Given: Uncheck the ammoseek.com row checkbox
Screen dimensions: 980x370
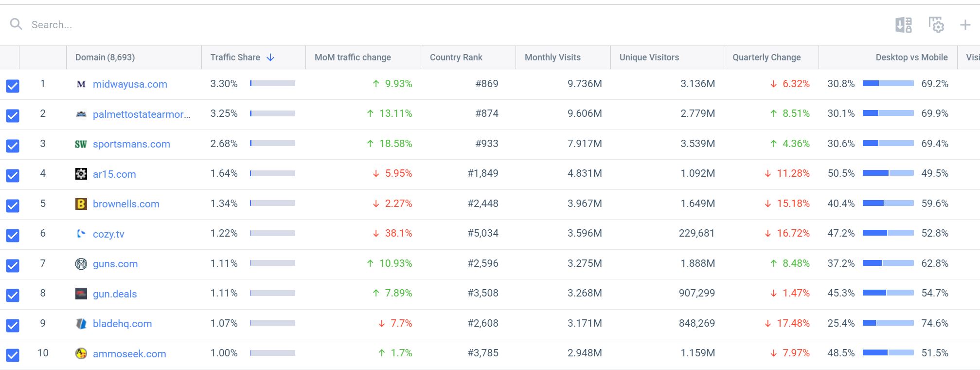Looking at the screenshot, I should pos(13,355).
